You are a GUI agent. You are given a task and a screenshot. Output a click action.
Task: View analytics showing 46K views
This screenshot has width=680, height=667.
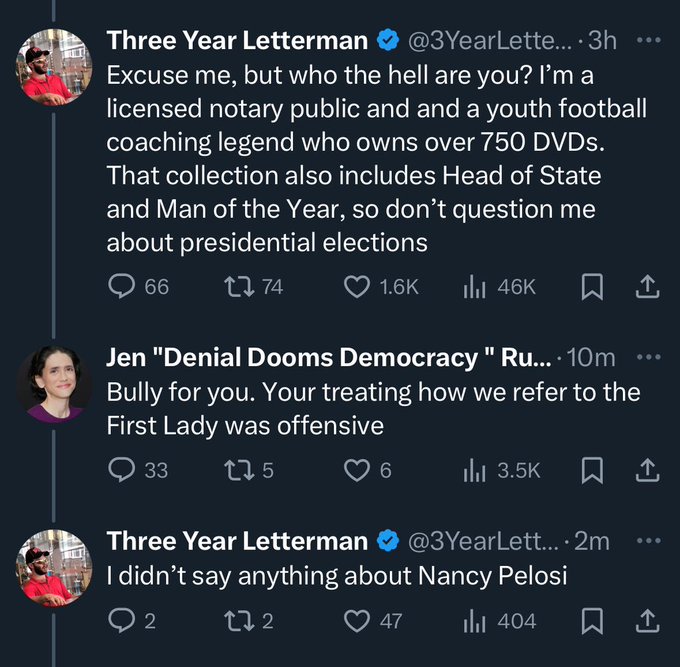473,287
